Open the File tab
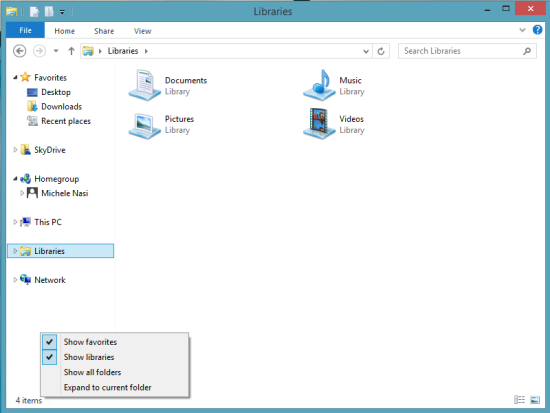 25,31
